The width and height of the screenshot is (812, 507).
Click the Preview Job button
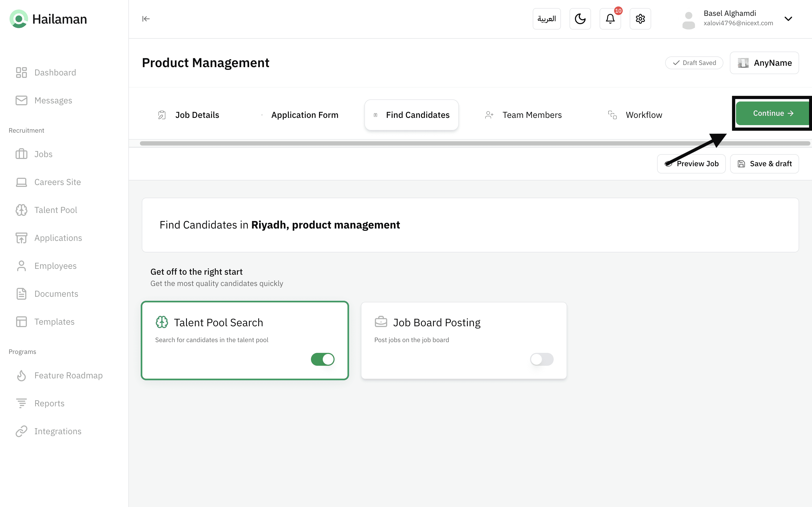point(691,164)
